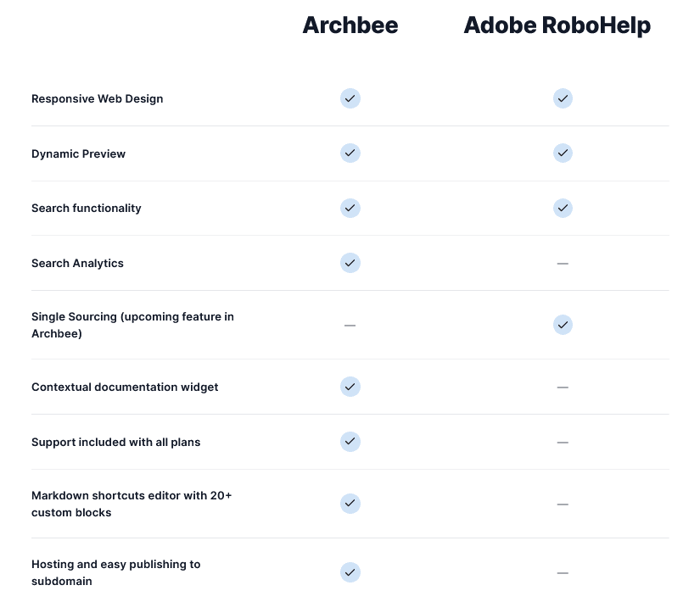700x602 pixels.
Task: Click Archbee checkmark for Responsive Web Design
Action: (350, 98)
